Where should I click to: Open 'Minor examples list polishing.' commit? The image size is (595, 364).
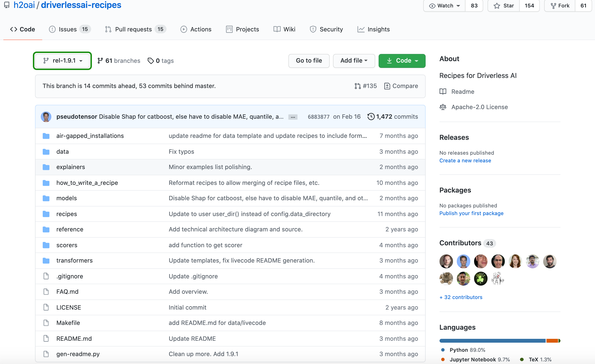pos(210,167)
